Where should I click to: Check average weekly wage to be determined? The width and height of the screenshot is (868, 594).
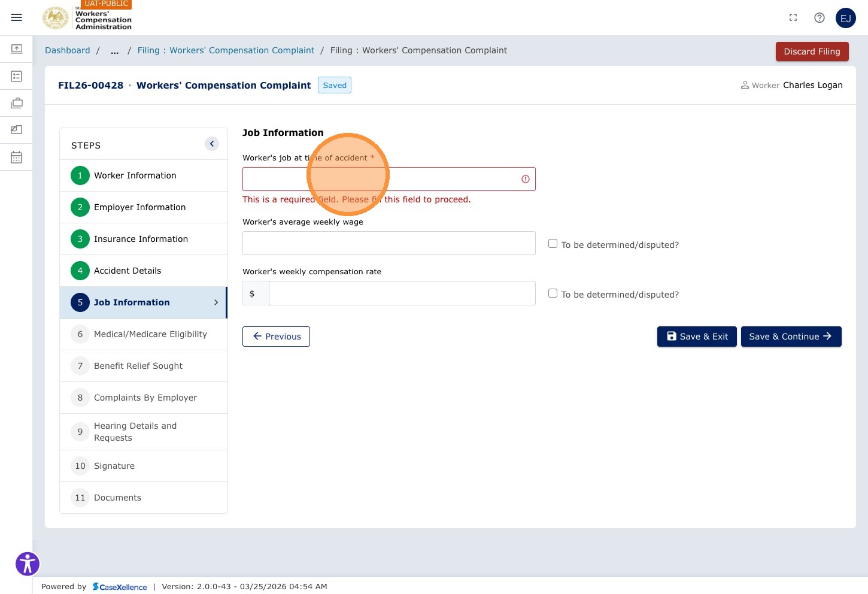click(553, 244)
